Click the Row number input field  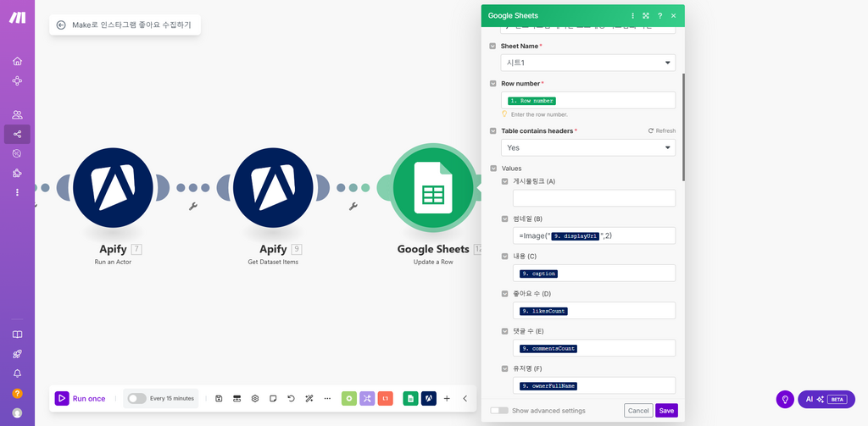588,100
